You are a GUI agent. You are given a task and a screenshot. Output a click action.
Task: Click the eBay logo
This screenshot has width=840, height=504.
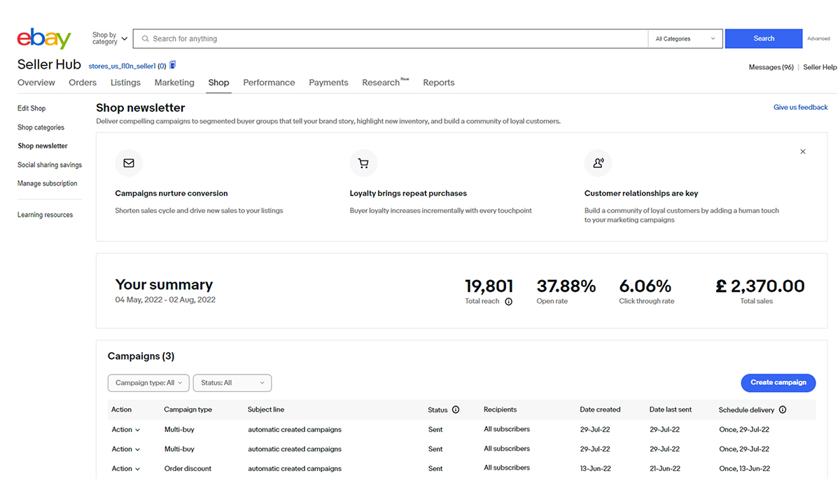tap(44, 38)
